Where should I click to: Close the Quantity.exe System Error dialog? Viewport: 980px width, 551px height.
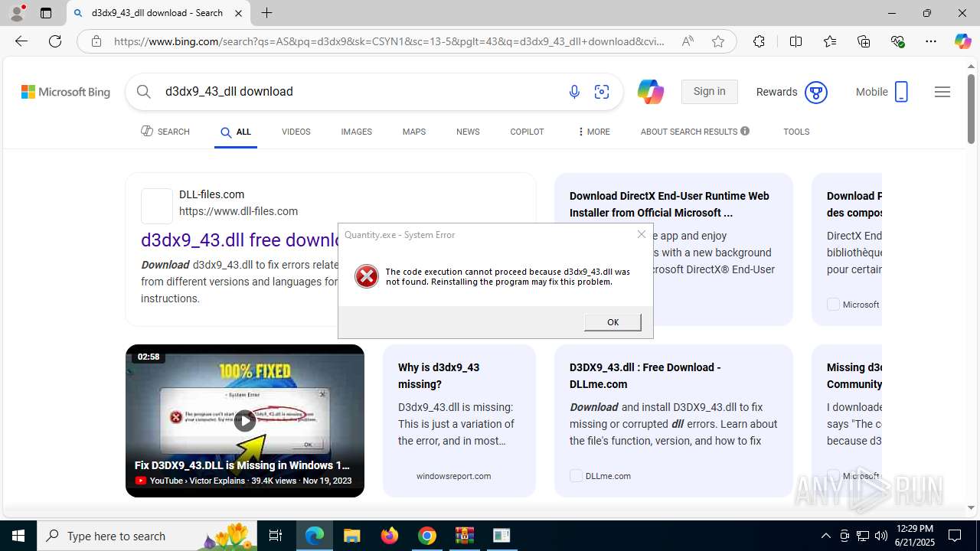click(x=642, y=234)
